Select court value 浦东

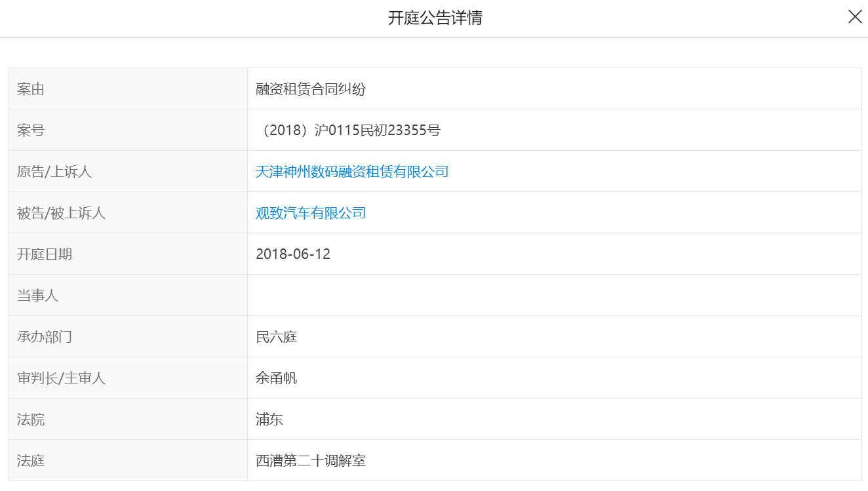pyautogui.click(x=269, y=420)
